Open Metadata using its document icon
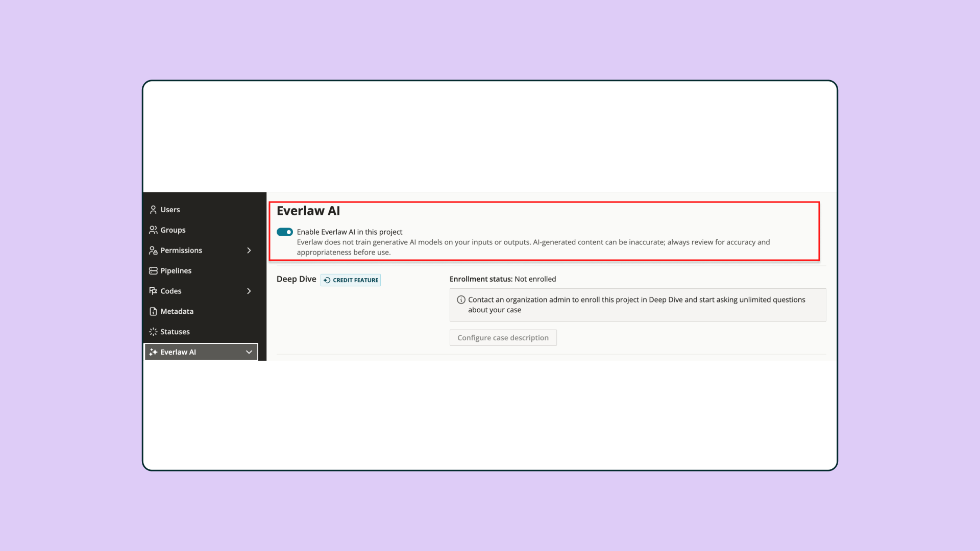The image size is (980, 551). (x=153, y=311)
